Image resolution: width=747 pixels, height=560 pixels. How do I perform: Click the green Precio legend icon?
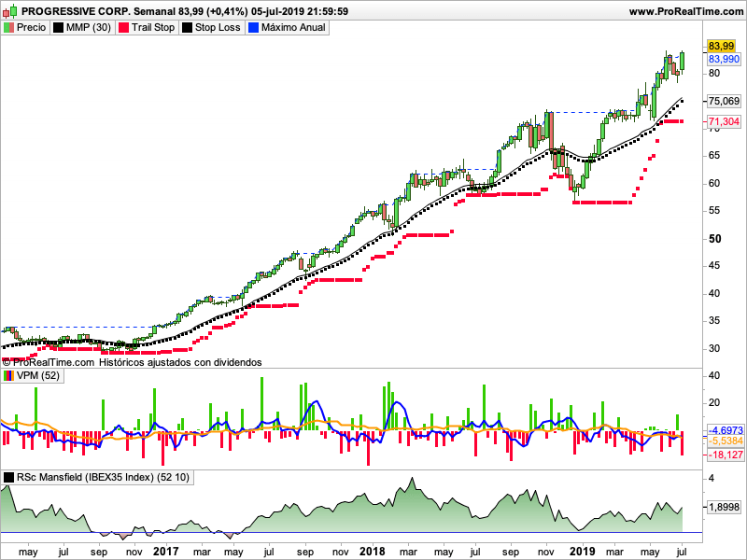9,28
